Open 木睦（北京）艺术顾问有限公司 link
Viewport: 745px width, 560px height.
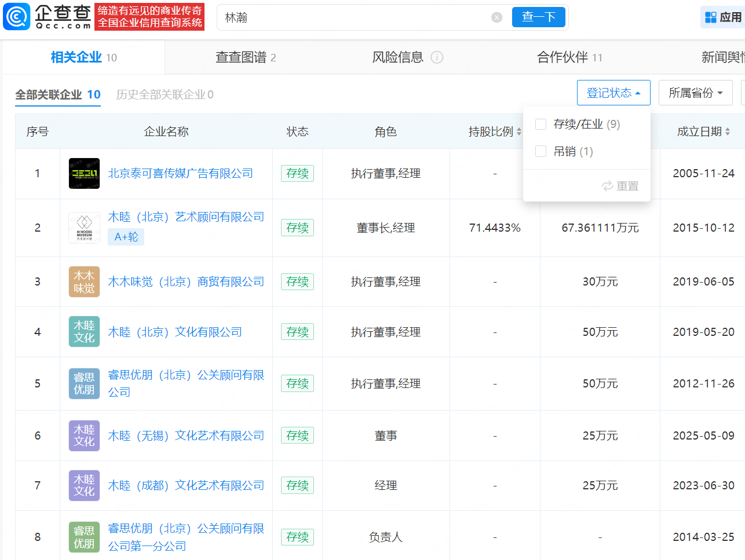coord(186,217)
